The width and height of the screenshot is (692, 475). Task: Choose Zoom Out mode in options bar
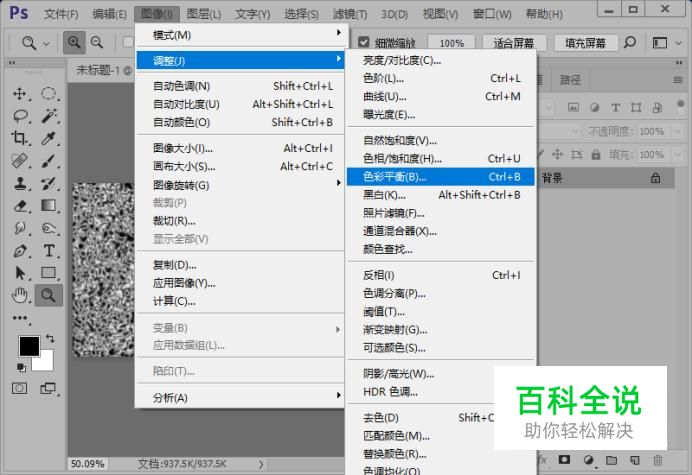[x=97, y=43]
